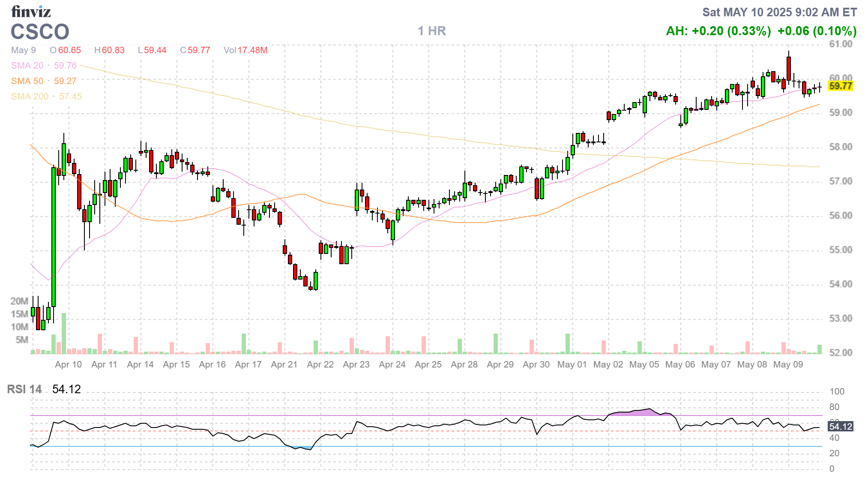Screen dimensions: 868x482
Task: Click the 61.00 price axis label
Action: (x=841, y=44)
